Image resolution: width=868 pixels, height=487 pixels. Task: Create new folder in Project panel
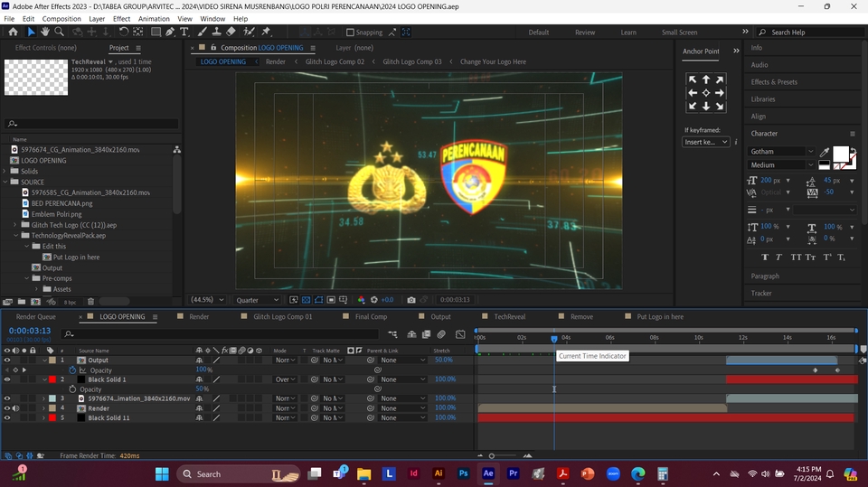(21, 302)
